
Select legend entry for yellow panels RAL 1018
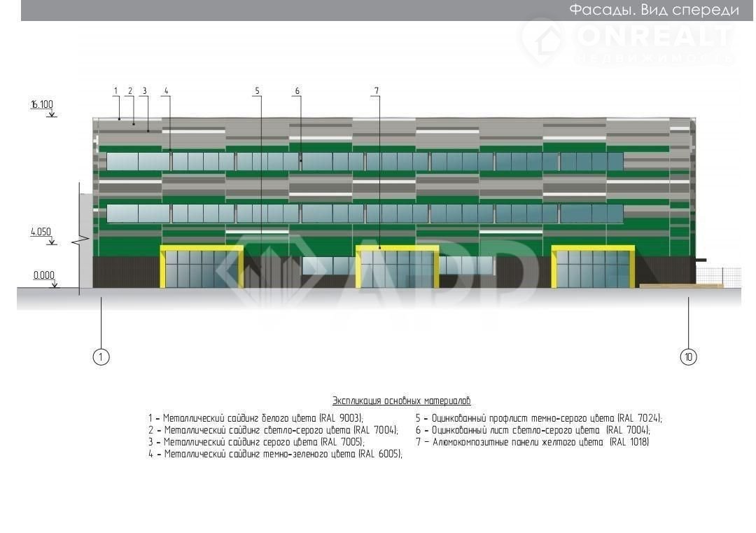(x=532, y=443)
